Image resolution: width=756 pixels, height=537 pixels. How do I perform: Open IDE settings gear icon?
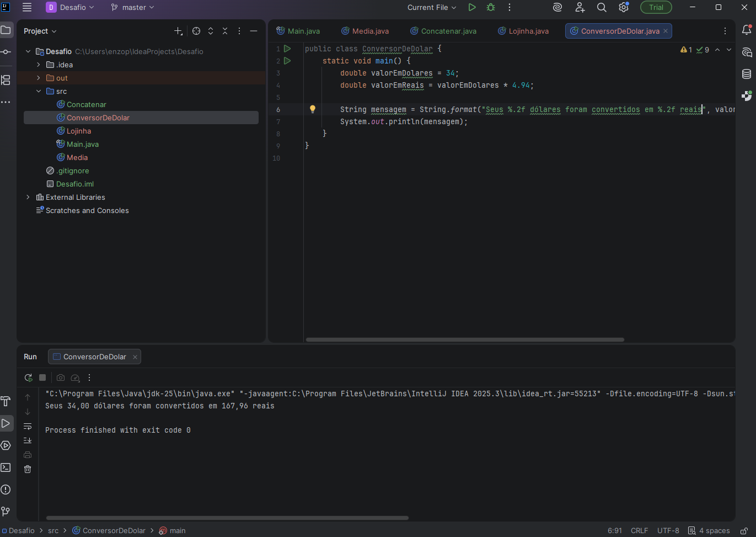624,7
